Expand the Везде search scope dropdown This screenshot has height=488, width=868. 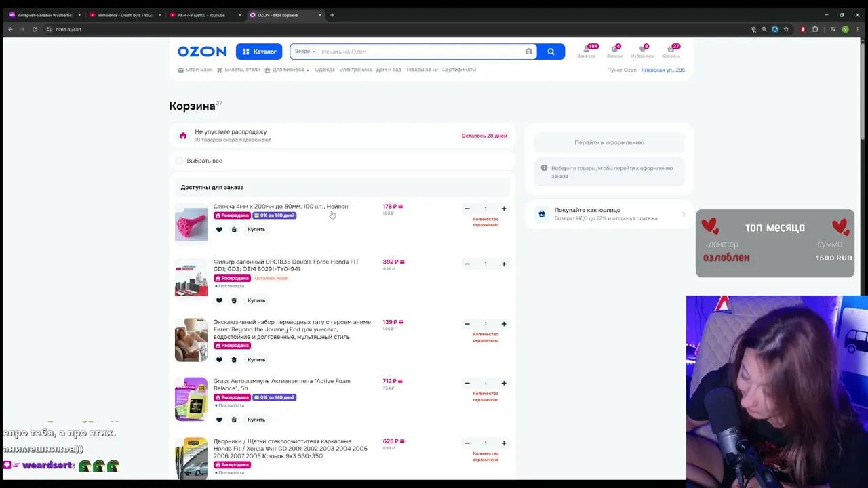[304, 52]
